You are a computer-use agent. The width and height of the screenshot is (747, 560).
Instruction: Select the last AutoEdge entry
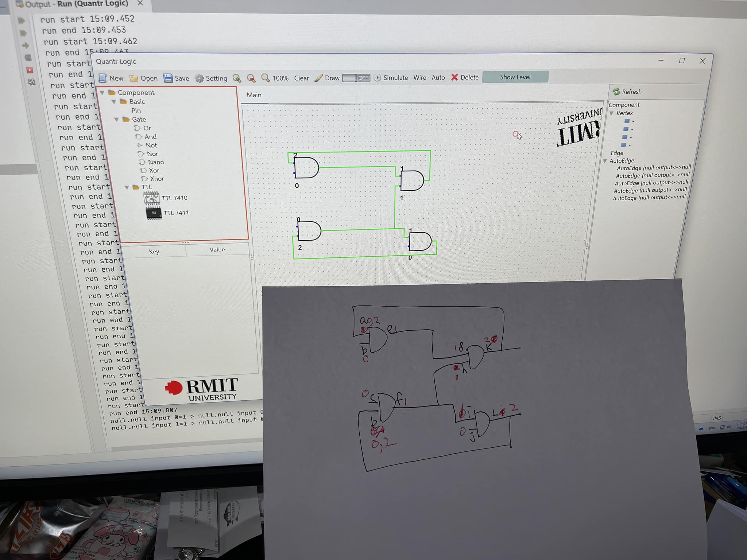649,198
